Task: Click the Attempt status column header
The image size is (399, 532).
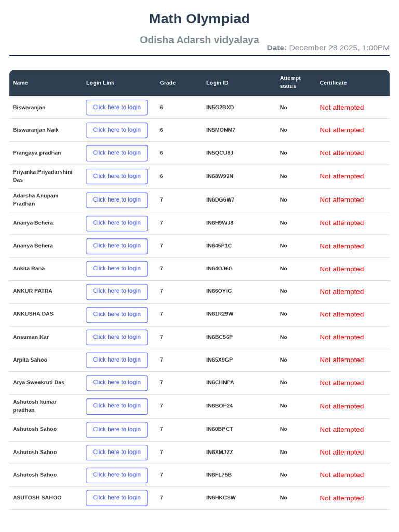Action: [x=290, y=83]
